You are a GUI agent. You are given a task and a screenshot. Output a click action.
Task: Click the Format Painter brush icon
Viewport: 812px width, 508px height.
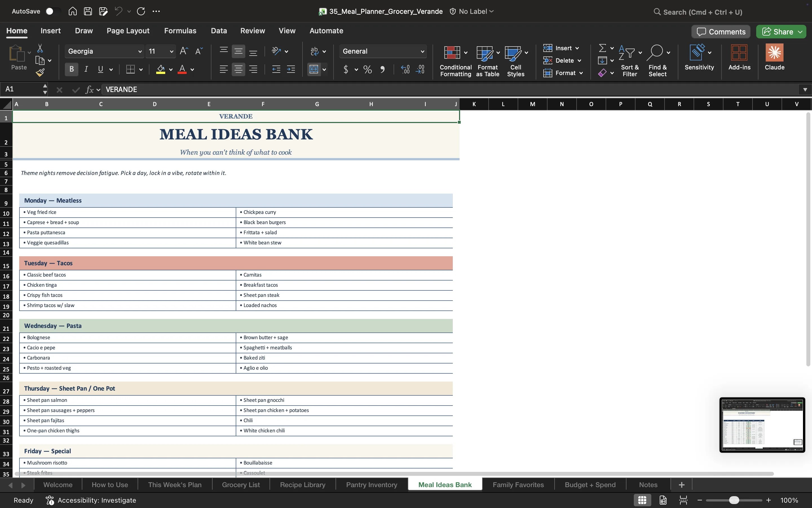click(40, 73)
